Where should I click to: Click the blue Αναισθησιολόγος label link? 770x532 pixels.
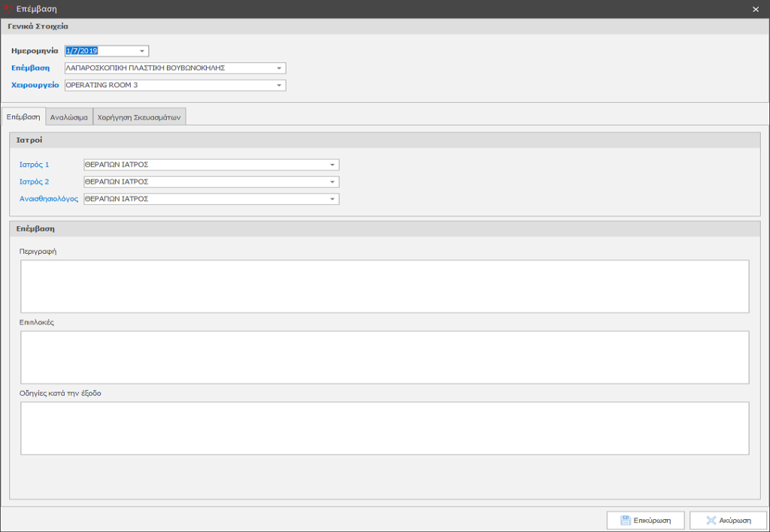tap(49, 199)
